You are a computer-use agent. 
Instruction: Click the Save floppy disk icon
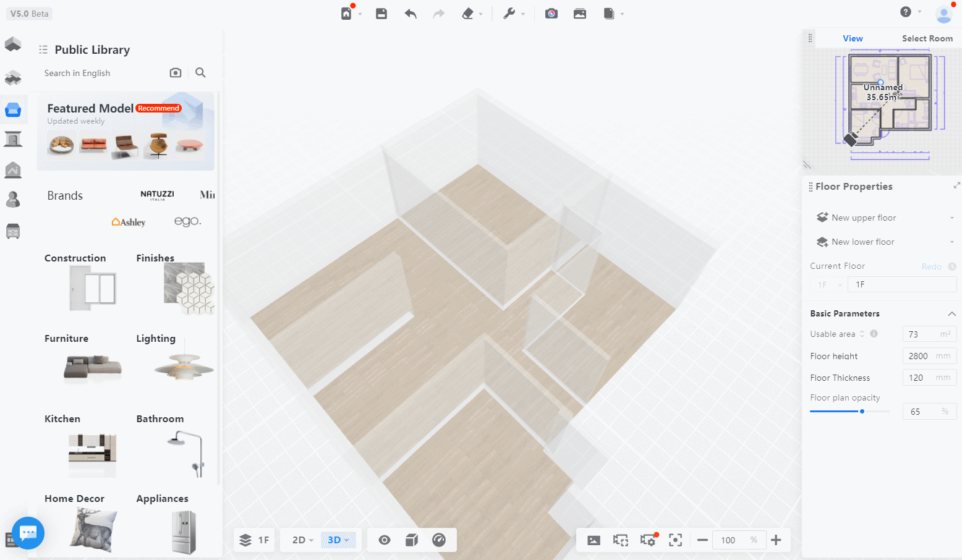coord(381,14)
